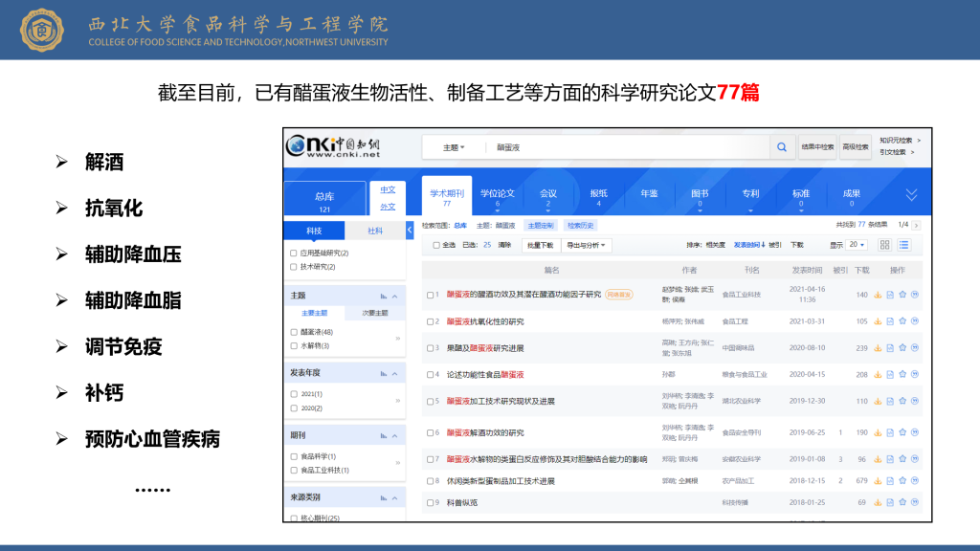This screenshot has height=551, width=980.
Task: Click quote icon for third result
Action: pos(914,348)
